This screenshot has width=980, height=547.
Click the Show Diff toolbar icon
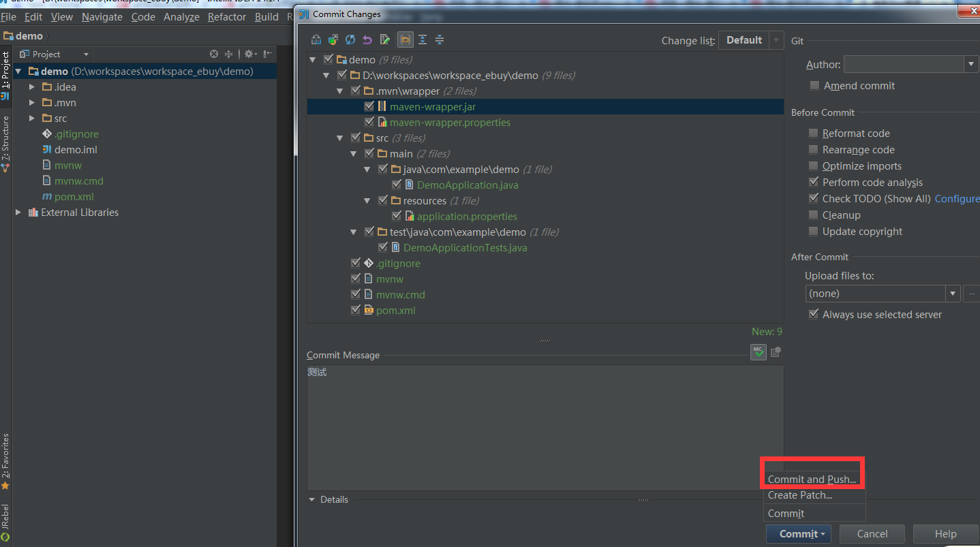pyautogui.click(x=316, y=40)
